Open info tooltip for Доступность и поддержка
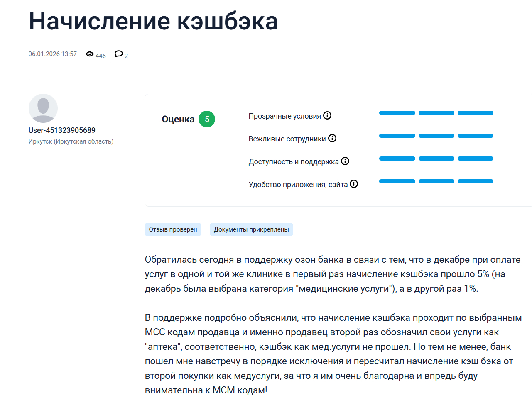The image size is (532, 400). (345, 161)
